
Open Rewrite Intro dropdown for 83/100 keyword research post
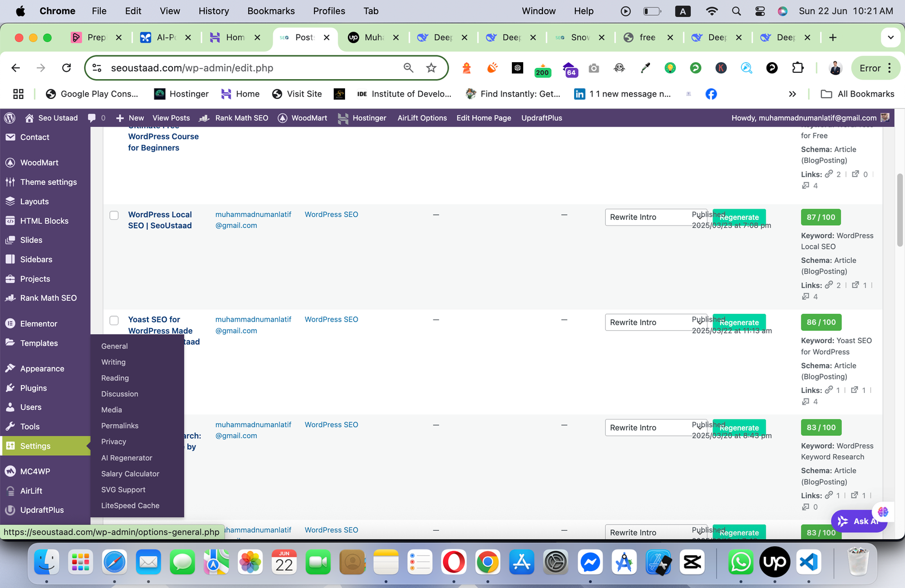coord(656,427)
